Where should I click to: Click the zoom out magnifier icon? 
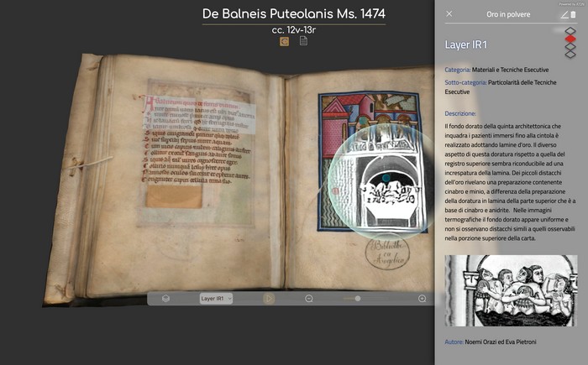(x=308, y=298)
